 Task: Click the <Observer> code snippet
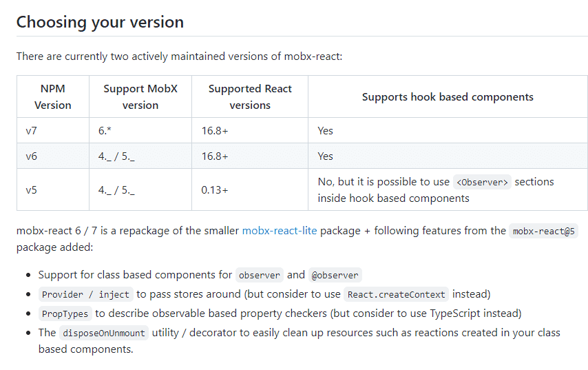[482, 182]
